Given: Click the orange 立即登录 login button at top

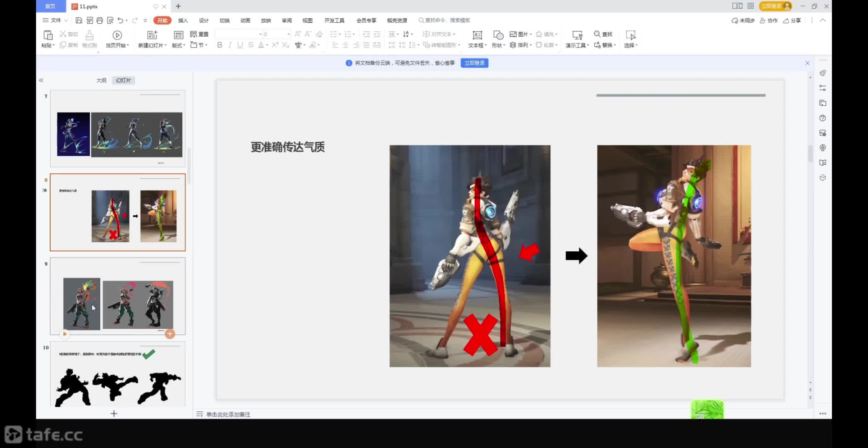Looking at the screenshot, I should coord(776,6).
